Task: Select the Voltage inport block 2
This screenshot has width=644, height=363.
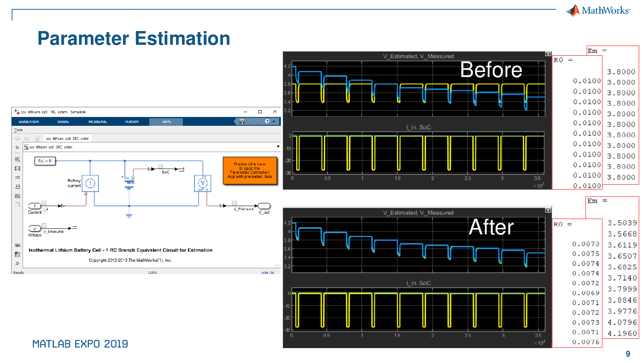Action: [x=35, y=228]
